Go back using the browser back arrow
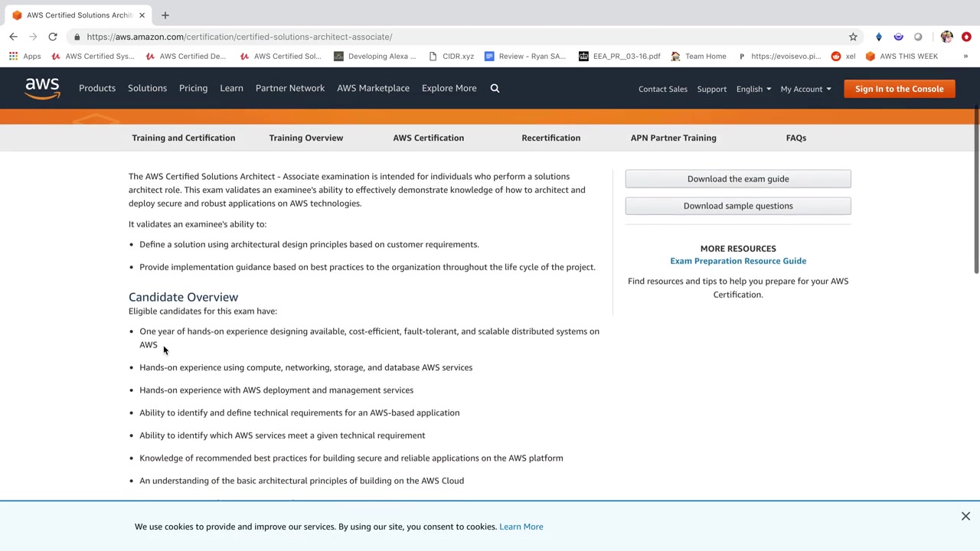 [13, 37]
